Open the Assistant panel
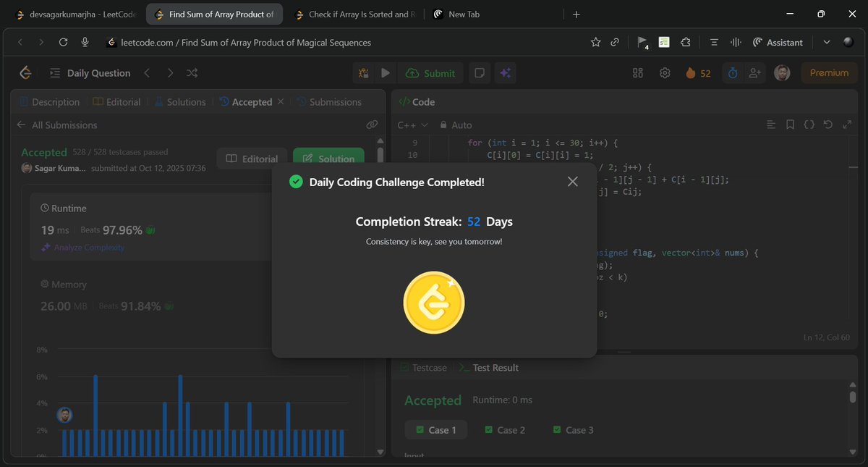The height and width of the screenshot is (467, 868). [x=778, y=43]
